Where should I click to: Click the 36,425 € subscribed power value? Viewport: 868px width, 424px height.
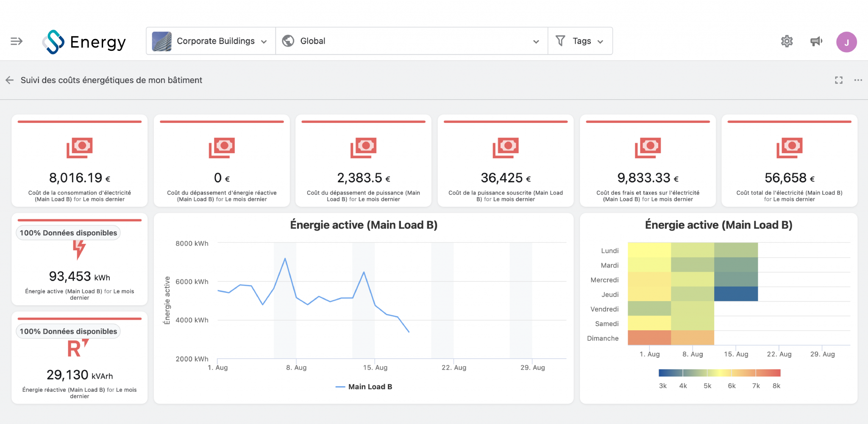pyautogui.click(x=506, y=178)
